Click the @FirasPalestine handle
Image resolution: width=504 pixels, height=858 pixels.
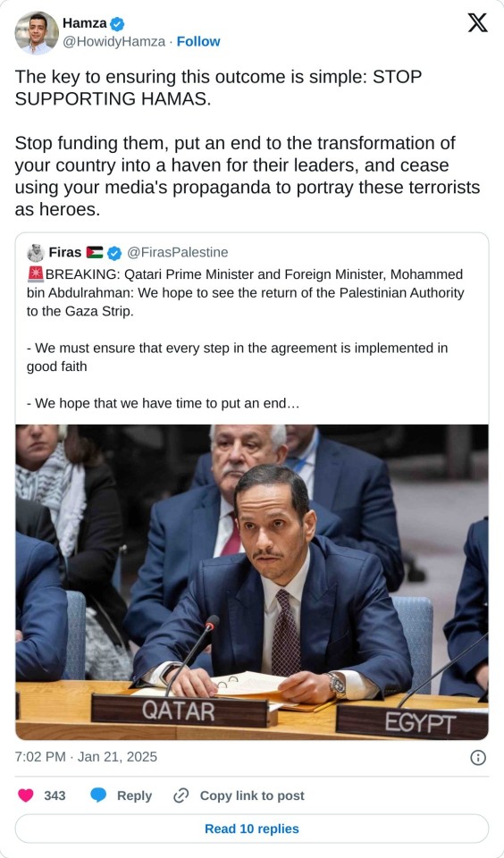click(x=177, y=252)
